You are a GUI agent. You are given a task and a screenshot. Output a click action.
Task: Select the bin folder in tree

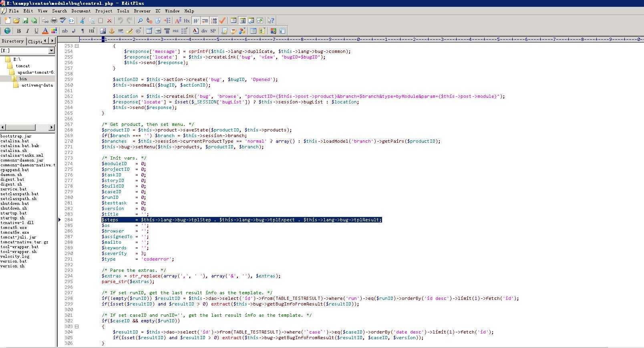(x=23, y=79)
